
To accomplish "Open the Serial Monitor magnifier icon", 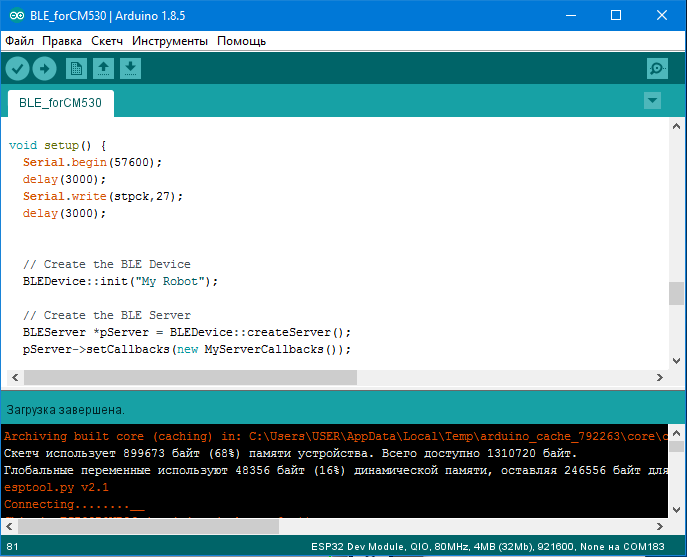I will point(657,68).
